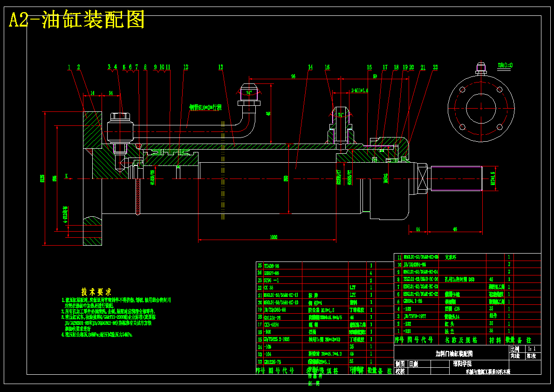Select the threaded piston rod end
The image size is (554, 392).
[456, 179]
